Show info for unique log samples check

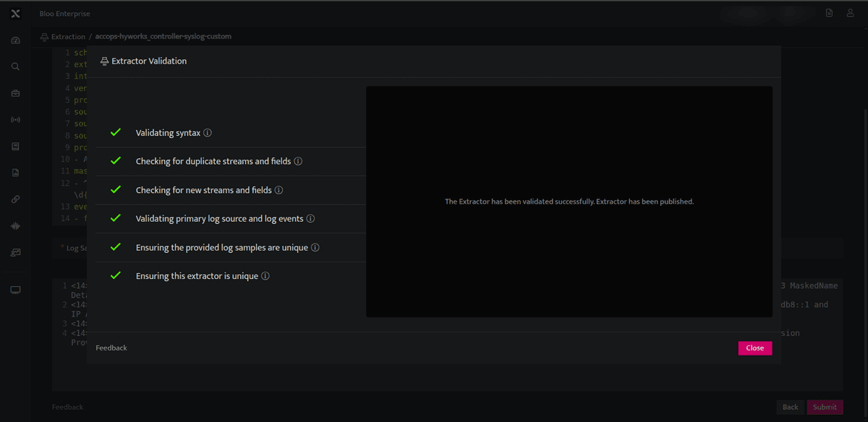coord(315,247)
